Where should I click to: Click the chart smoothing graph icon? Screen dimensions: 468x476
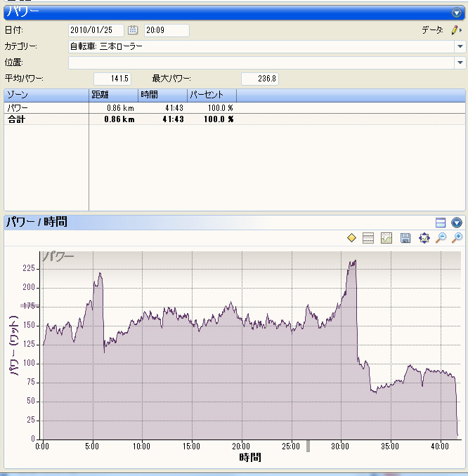386,238
